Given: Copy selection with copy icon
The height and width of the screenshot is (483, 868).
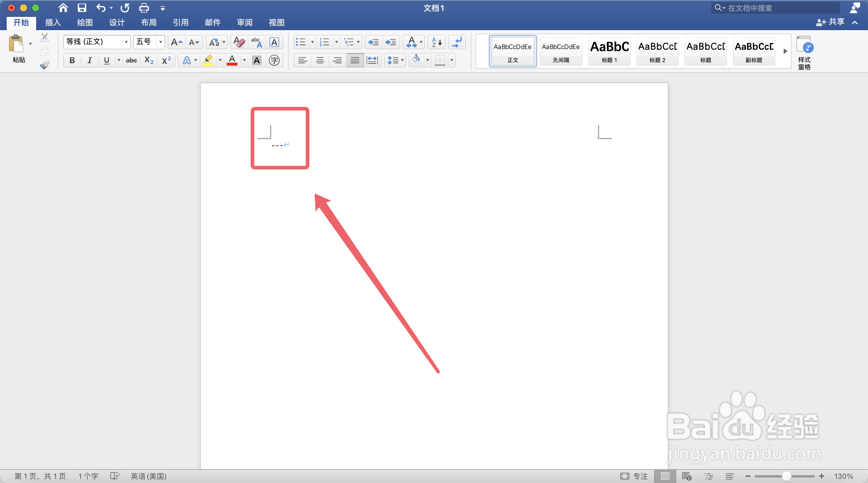Looking at the screenshot, I should tap(45, 51).
